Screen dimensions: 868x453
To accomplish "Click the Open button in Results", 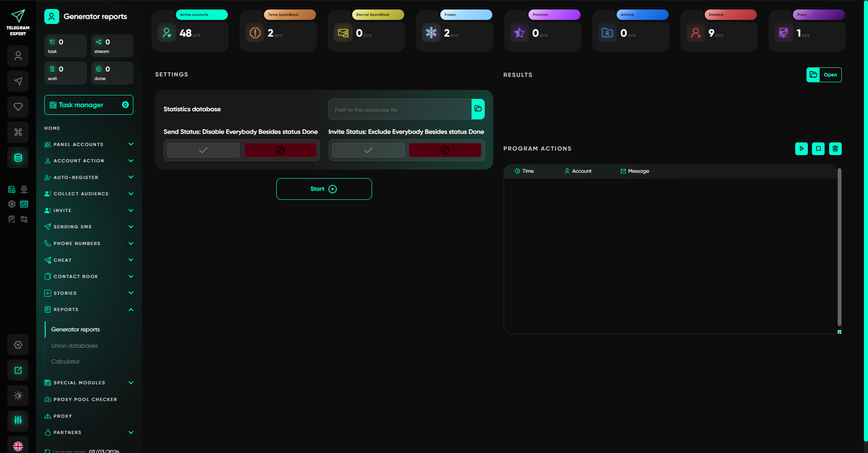I will (830, 75).
